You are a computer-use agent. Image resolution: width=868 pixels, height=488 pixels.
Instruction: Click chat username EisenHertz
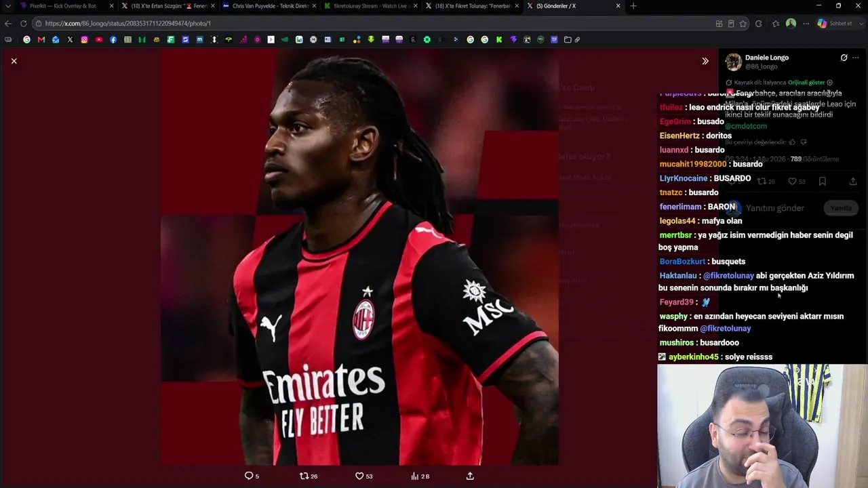click(x=679, y=136)
